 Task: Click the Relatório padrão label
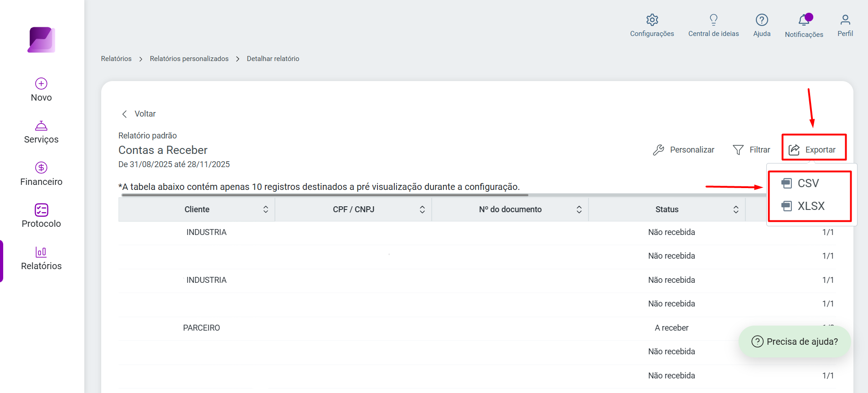click(x=148, y=136)
